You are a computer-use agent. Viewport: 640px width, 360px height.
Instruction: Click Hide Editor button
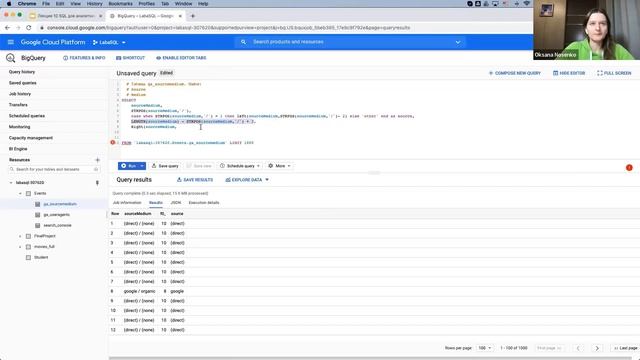pyautogui.click(x=569, y=73)
